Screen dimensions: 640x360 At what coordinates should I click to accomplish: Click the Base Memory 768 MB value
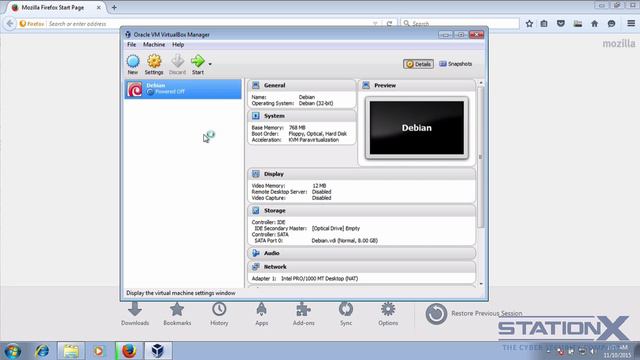(297, 128)
